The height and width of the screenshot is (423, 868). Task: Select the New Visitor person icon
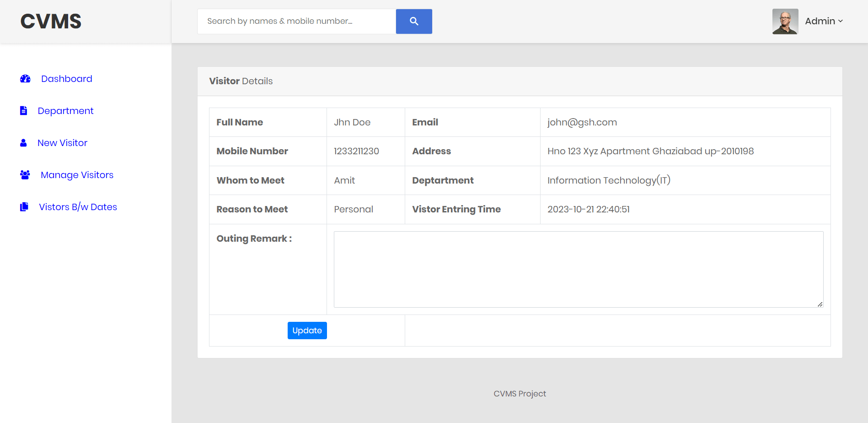point(23,142)
